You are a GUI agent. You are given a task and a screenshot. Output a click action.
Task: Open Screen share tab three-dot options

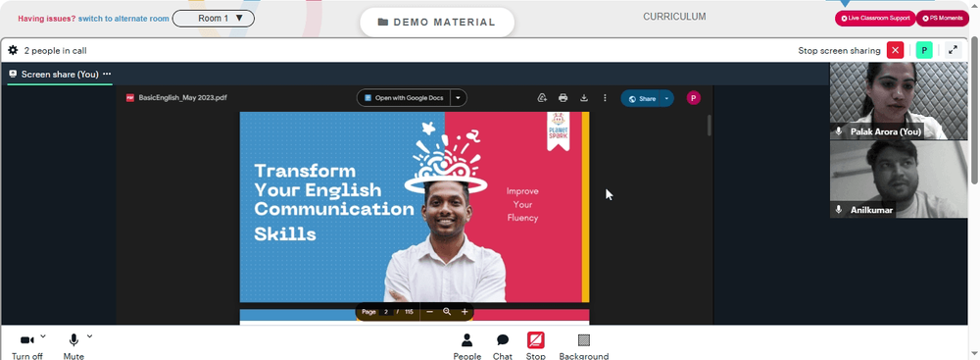[x=107, y=74]
